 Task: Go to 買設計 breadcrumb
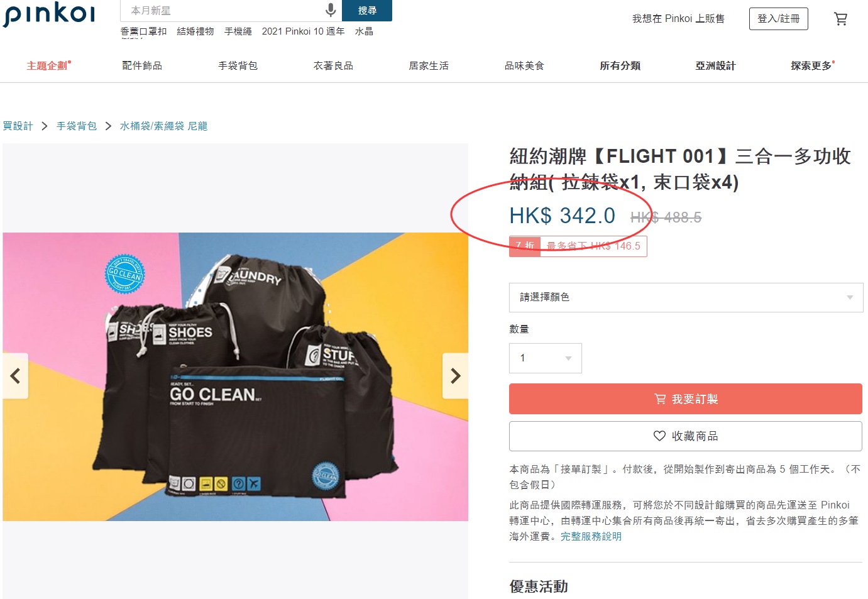(x=18, y=126)
